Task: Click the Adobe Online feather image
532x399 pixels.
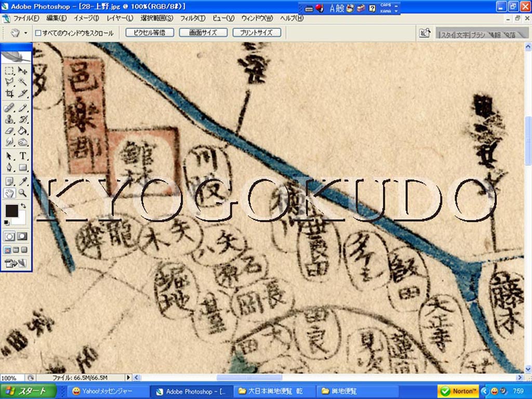Action: (16, 57)
